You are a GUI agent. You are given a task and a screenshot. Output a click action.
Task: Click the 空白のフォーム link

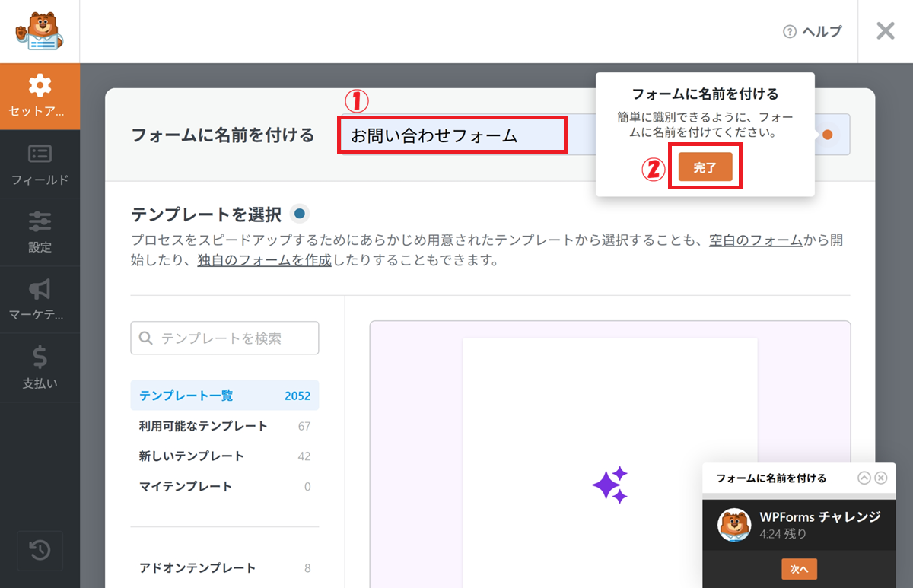tap(756, 240)
